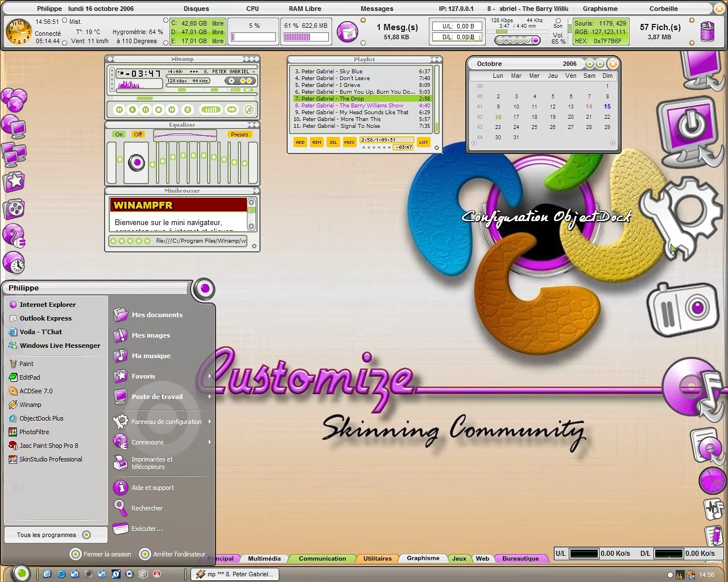Screen dimensions: 728x582
Task: Select Winamp in the start menu
Action: (x=30, y=405)
